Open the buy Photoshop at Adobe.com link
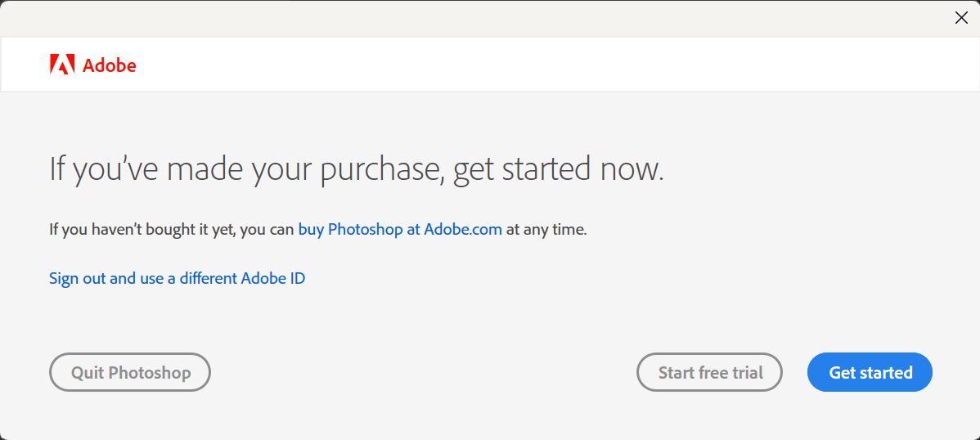This screenshot has height=440, width=980. (x=400, y=230)
